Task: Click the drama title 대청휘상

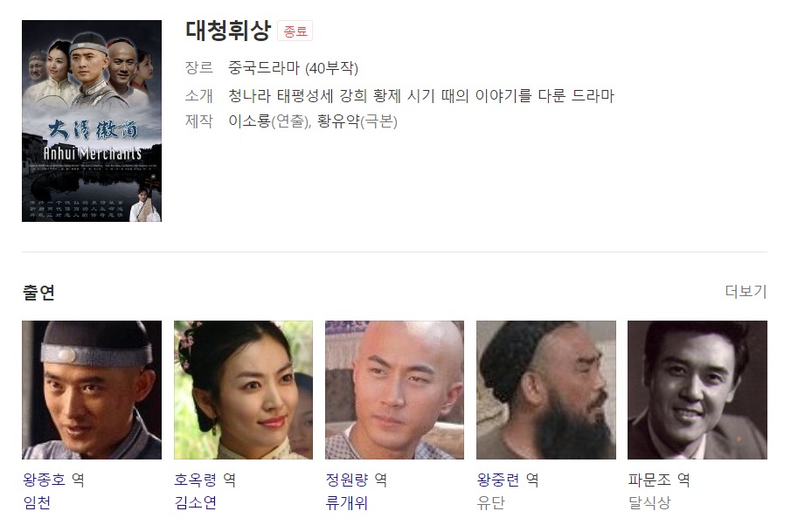Action: [228, 31]
